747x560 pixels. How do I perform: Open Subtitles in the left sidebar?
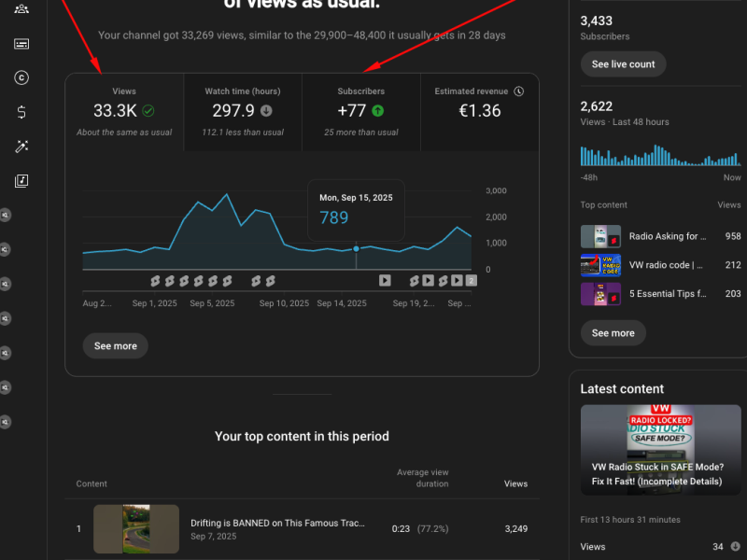[21, 44]
